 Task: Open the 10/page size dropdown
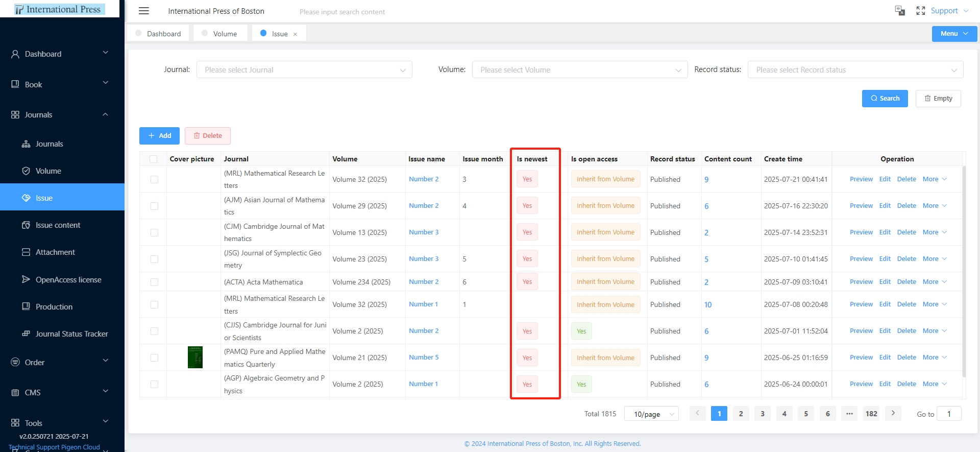click(651, 414)
